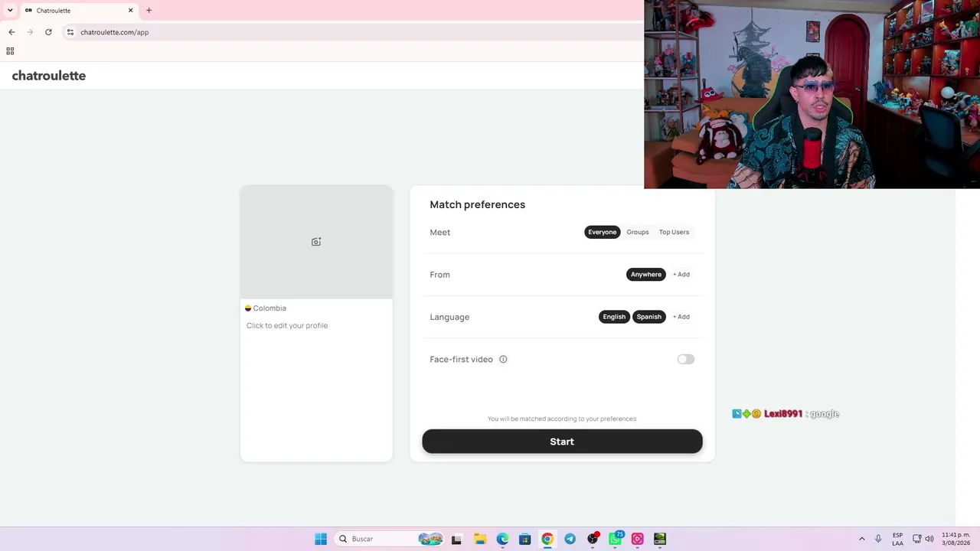Open WhatsApp from the taskbar
The width and height of the screenshot is (980, 551).
[x=615, y=539]
